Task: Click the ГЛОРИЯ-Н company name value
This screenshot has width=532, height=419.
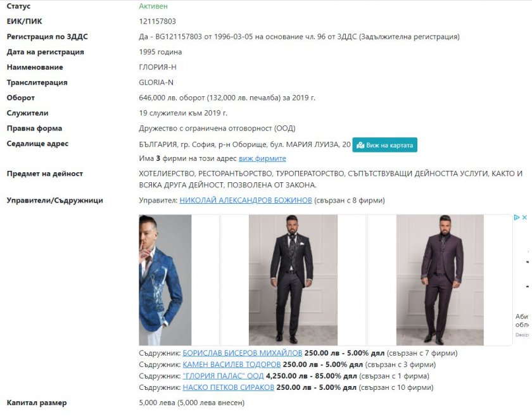Action: click(x=158, y=67)
